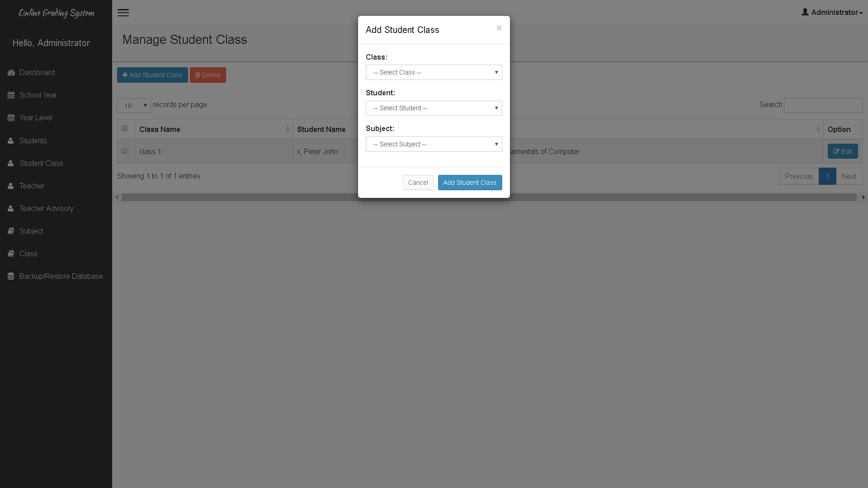Toggle the class 1 row checkbox

click(125, 151)
